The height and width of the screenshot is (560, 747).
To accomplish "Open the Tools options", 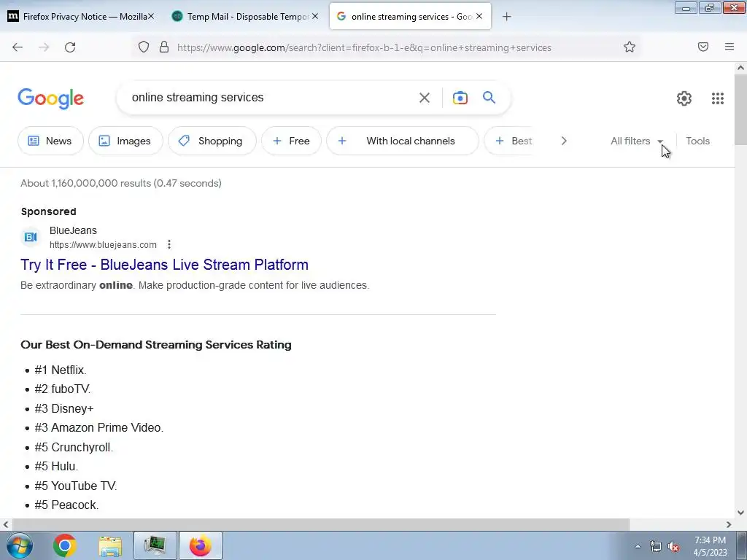I will (697, 141).
